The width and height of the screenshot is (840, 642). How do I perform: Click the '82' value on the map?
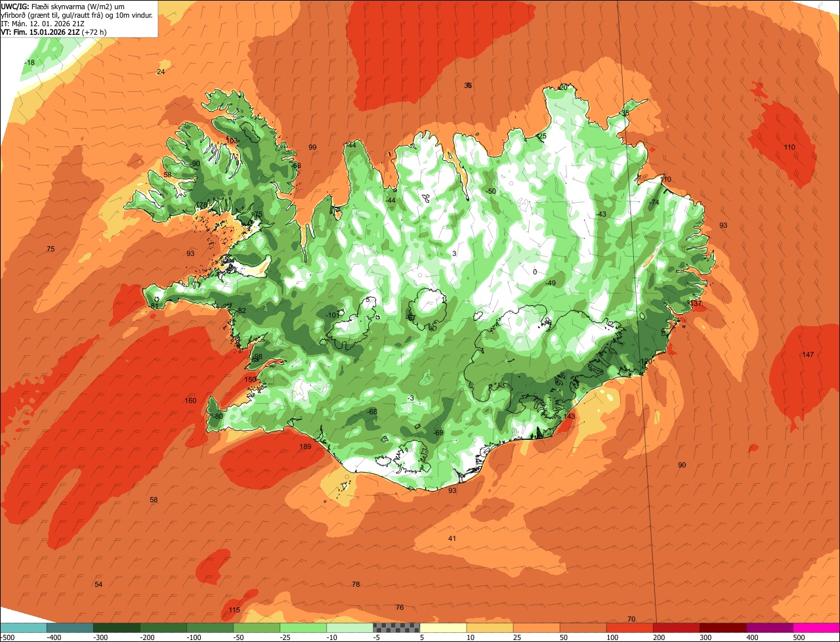(241, 310)
